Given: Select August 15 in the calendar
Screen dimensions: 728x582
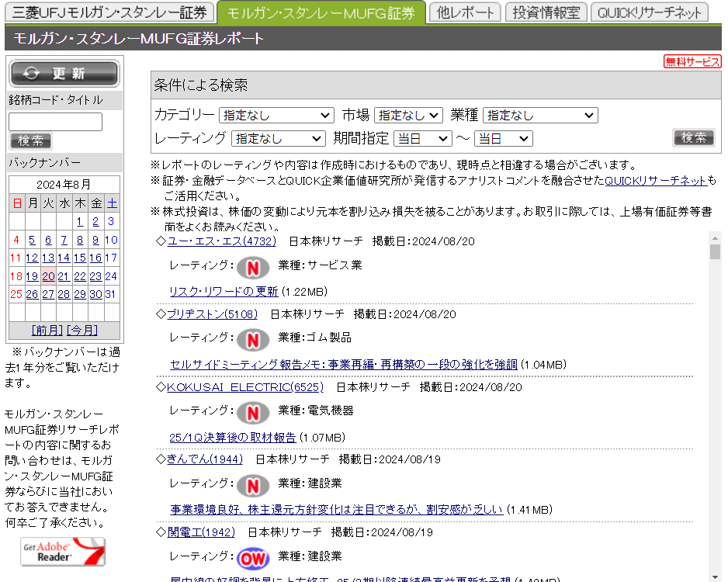Looking at the screenshot, I should [80, 258].
